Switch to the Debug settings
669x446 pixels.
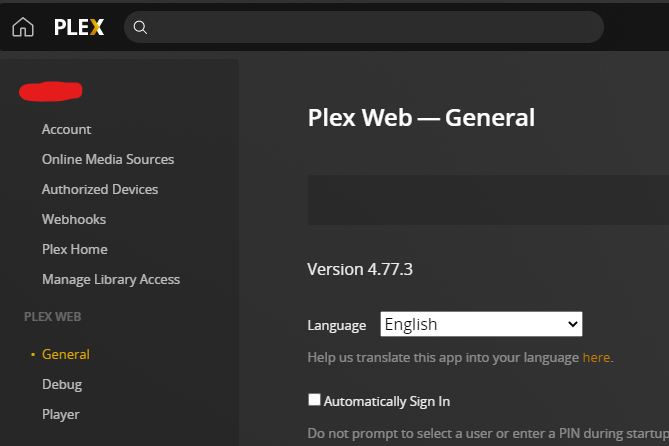point(62,384)
